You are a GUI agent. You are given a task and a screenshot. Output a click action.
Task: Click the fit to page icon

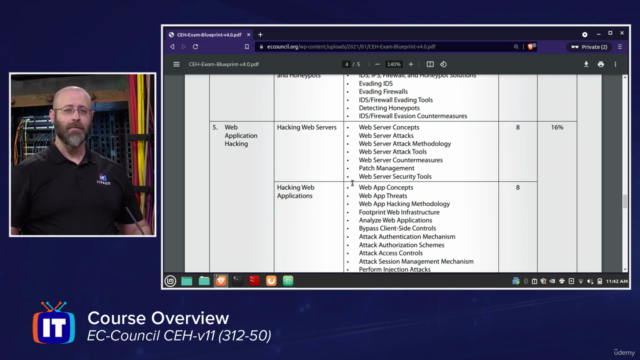pyautogui.click(x=430, y=64)
